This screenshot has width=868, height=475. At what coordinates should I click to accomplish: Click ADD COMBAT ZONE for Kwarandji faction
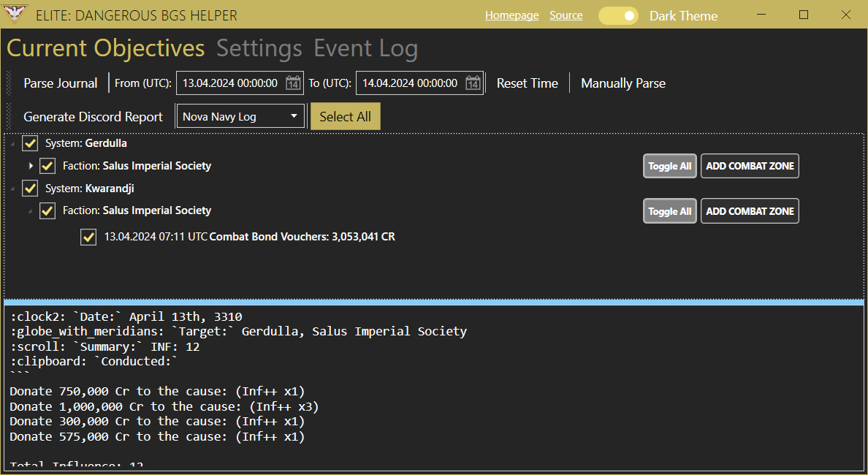pos(750,211)
